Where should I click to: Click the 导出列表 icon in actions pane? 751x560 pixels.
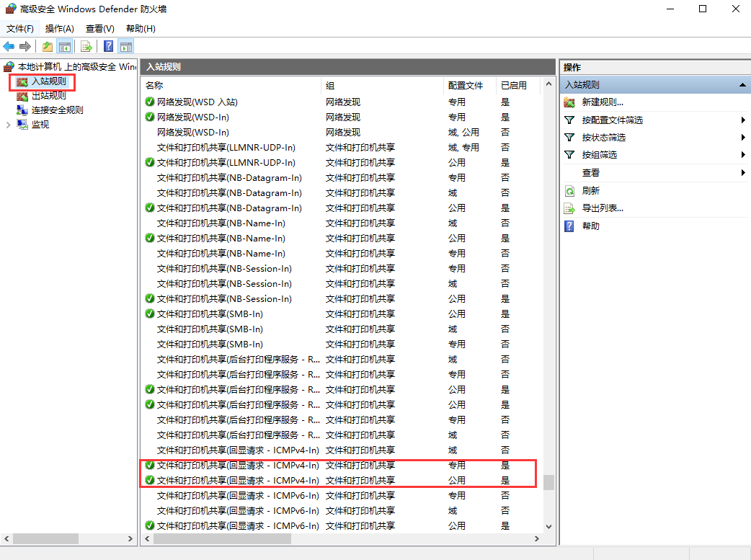[569, 208]
